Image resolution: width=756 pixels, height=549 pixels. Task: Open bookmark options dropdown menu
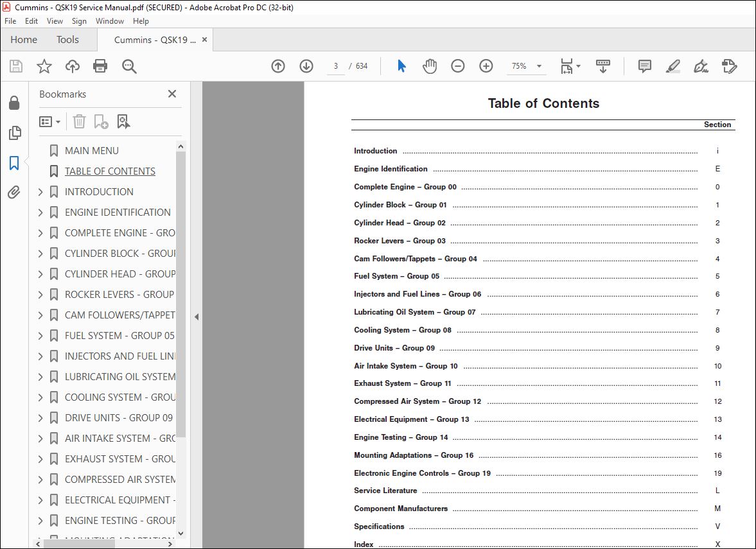(49, 121)
